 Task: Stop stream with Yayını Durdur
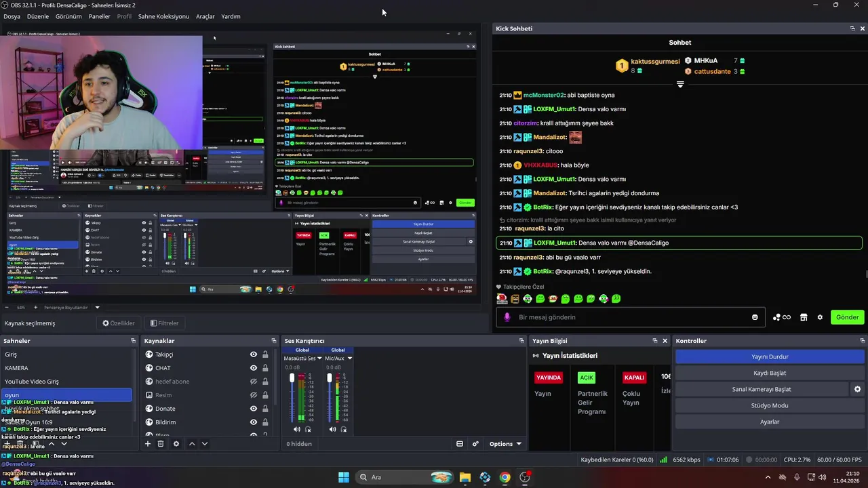point(770,357)
